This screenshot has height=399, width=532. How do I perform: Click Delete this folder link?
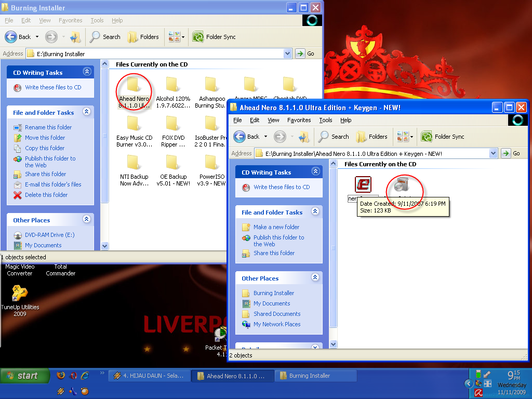(46, 195)
